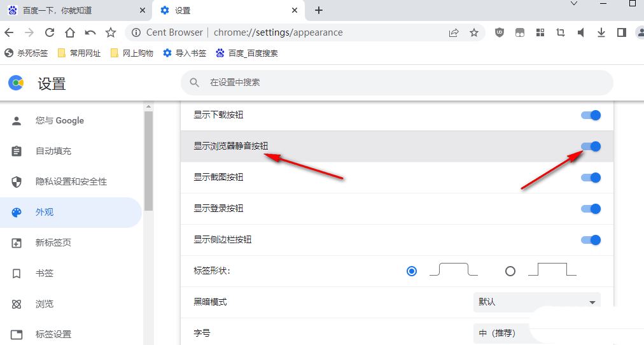Open the uBlock shield extension icon

point(500,32)
